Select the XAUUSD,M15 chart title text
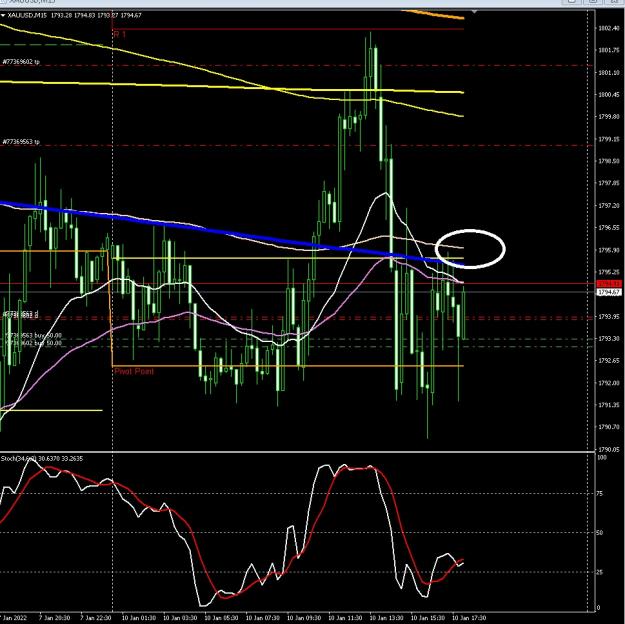Viewport: 625px width, 624px height. (27, 16)
